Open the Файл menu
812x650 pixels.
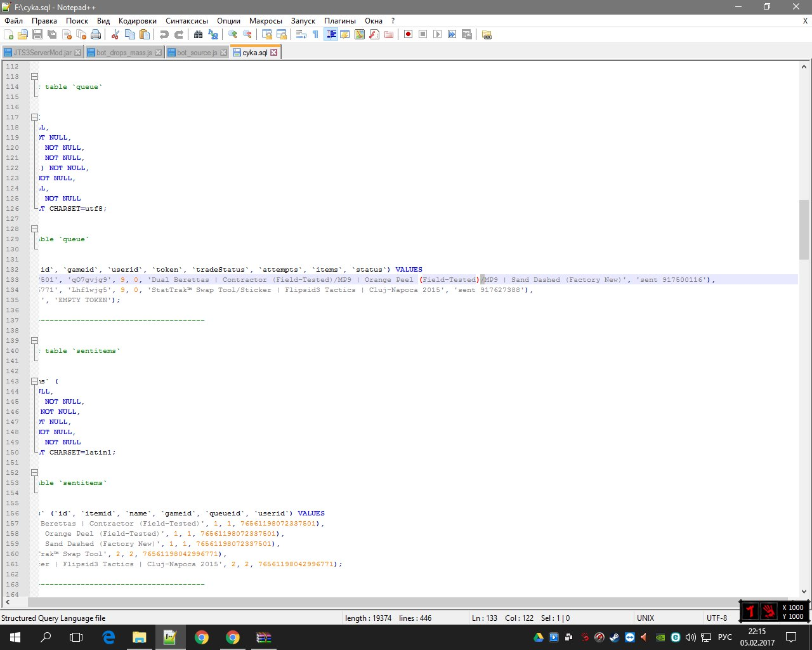click(13, 21)
